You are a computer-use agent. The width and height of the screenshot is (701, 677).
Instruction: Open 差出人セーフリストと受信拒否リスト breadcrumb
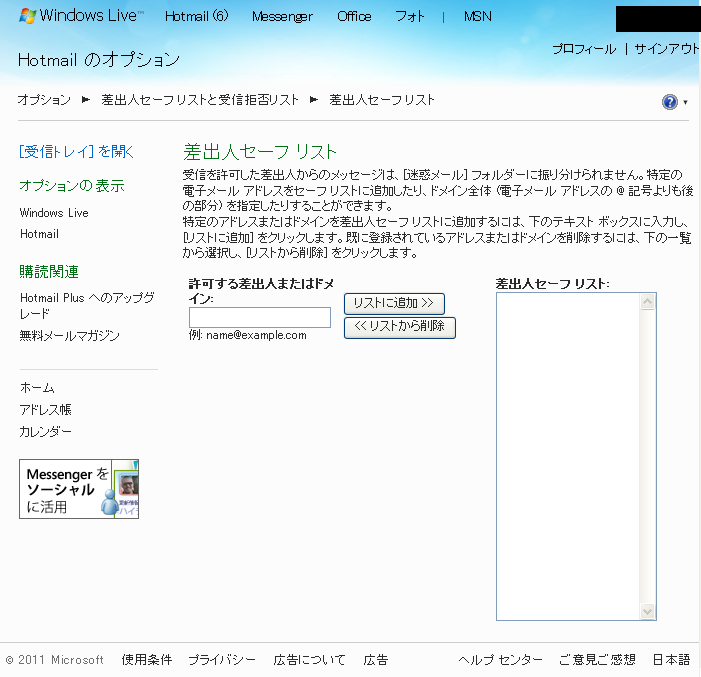point(200,99)
